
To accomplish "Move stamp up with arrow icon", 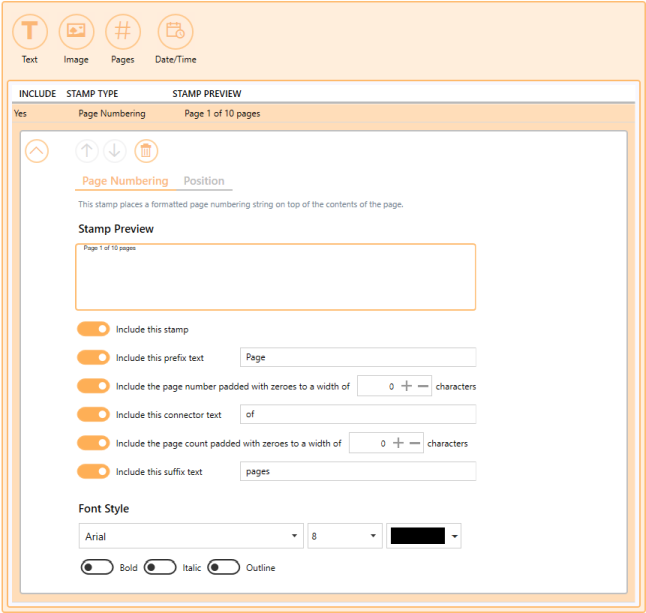I will [x=87, y=151].
